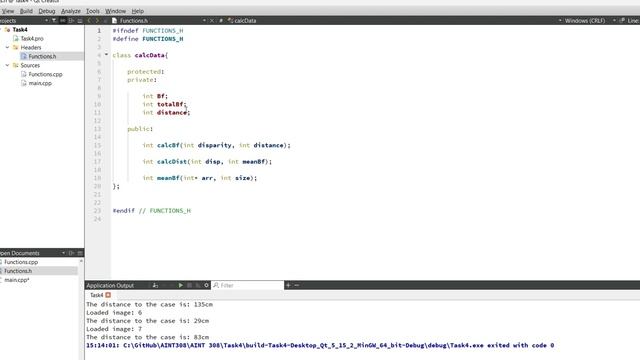Click the filter tree icon in Projects panel
This screenshot has width=640, height=360.
click(54, 20)
